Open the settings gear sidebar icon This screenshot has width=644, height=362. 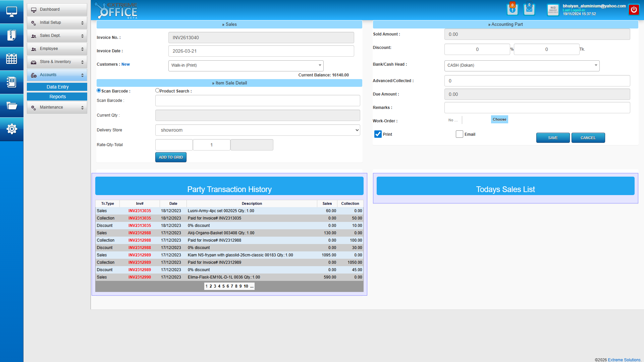11,129
